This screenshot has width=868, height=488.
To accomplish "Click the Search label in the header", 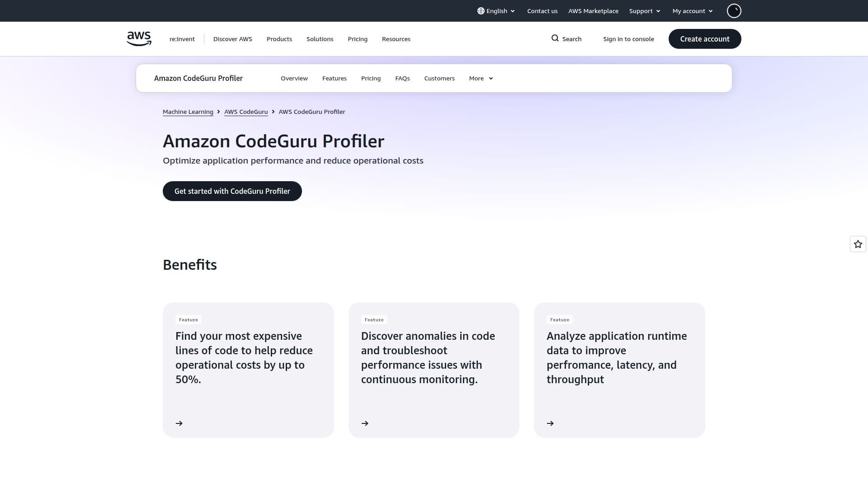I will [x=571, y=39].
